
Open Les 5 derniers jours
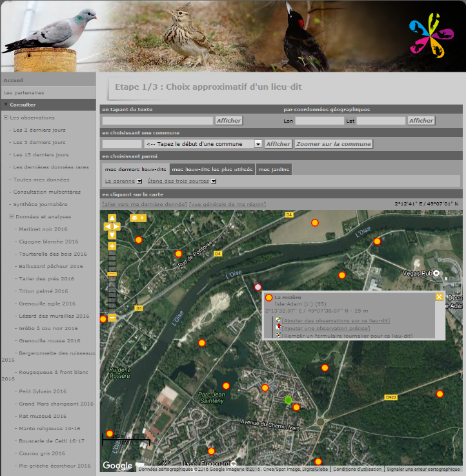point(39,142)
